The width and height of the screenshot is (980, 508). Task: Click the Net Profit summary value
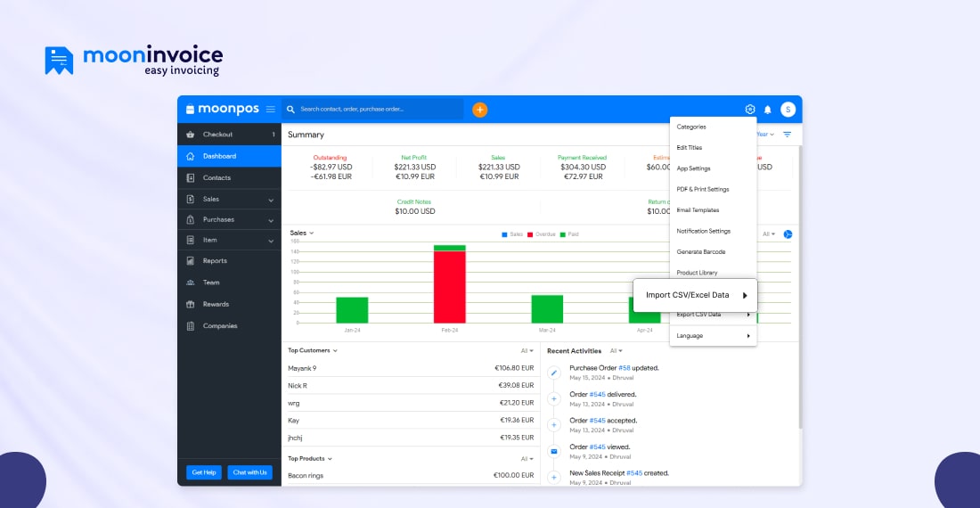415,172
